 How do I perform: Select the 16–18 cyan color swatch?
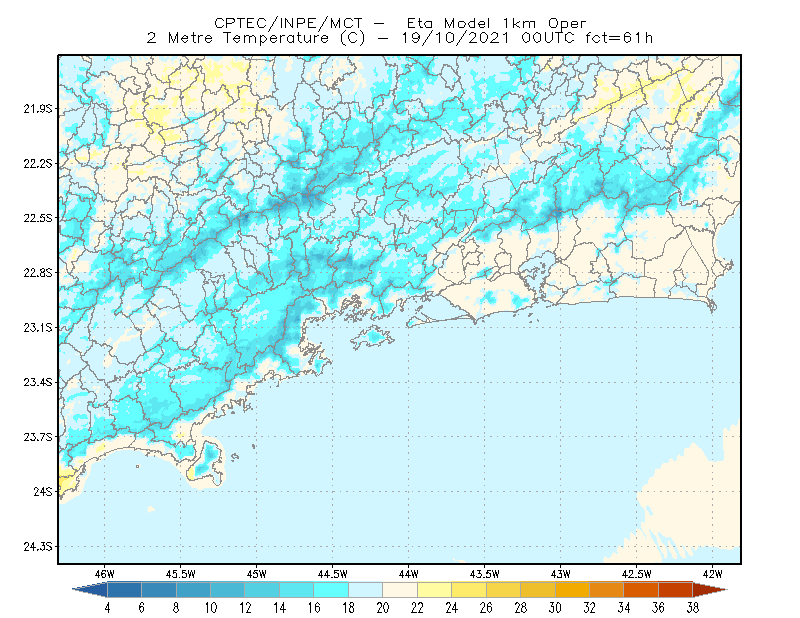point(331,589)
